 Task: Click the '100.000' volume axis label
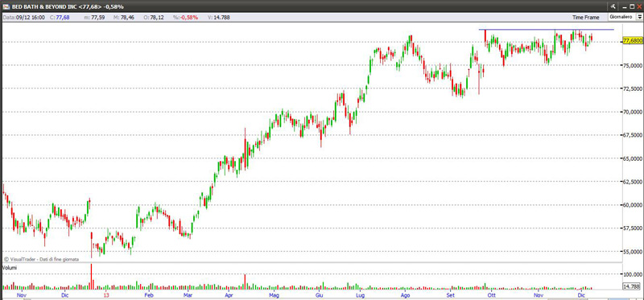[x=632, y=274]
